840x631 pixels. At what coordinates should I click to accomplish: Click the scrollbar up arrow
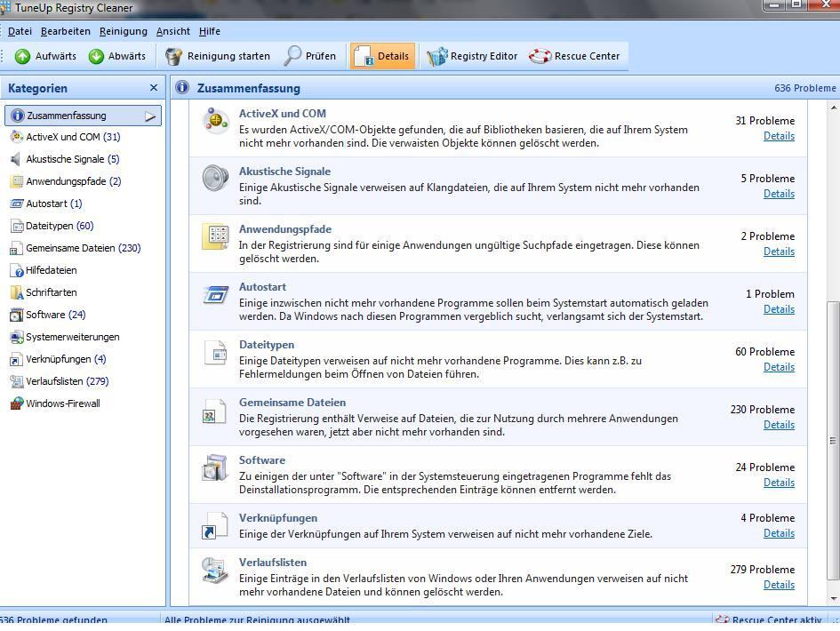pos(833,108)
